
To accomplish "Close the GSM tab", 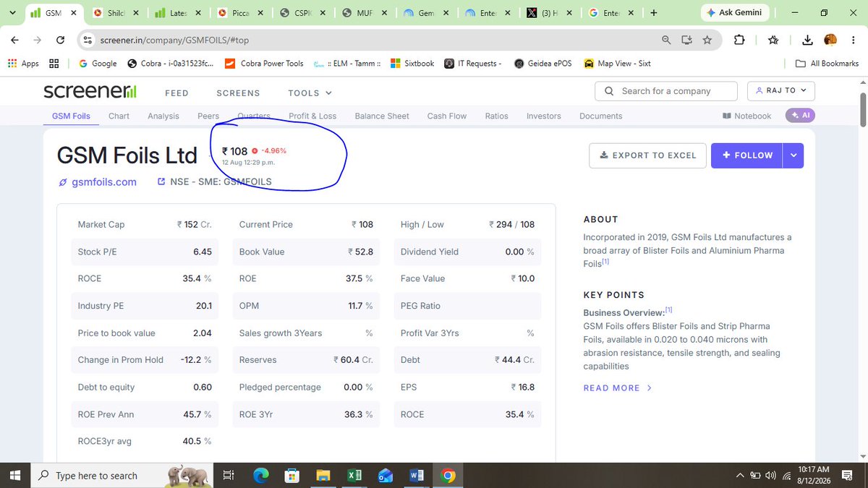I will click(74, 13).
